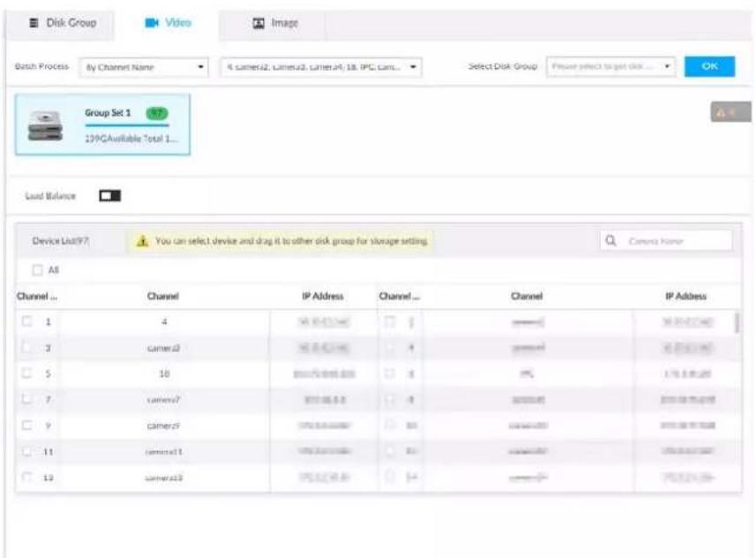The height and width of the screenshot is (558, 756).
Task: Click the Disk Group tab list icon
Action: click(34, 23)
